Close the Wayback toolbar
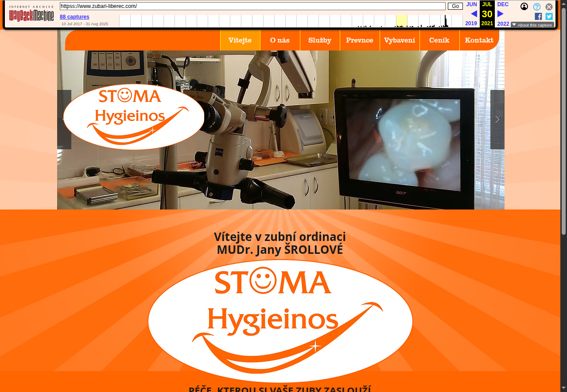Viewport: 567px width, 392px height. [x=549, y=7]
